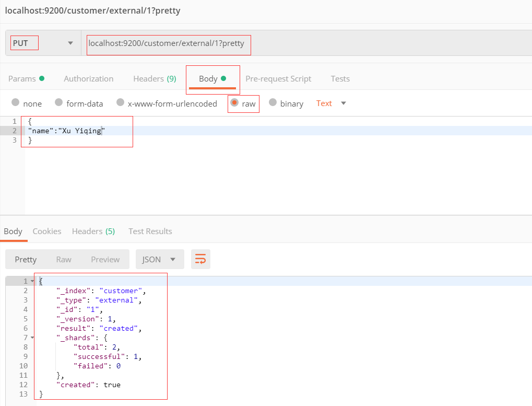The width and height of the screenshot is (532, 406).
Task: Select the form-data radio option
Action: point(58,102)
